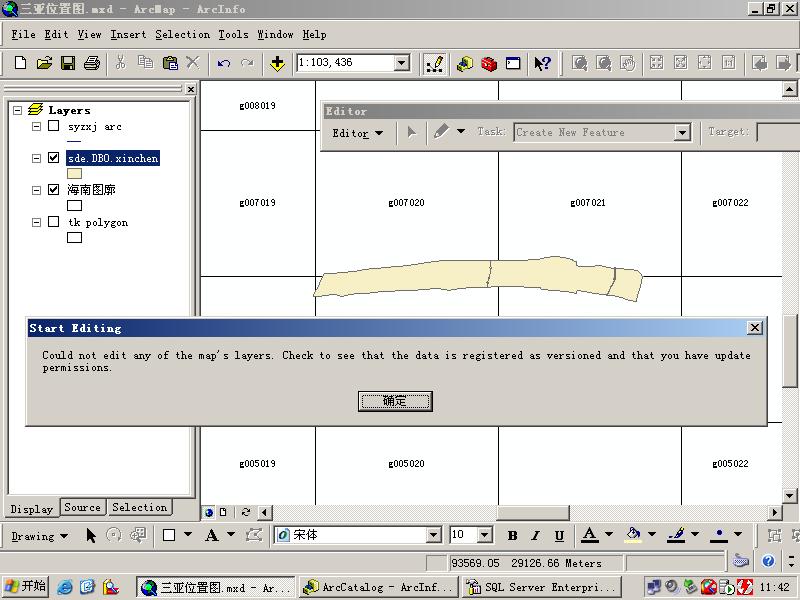Switch to the Selection tab
800x600 pixels.
point(139,507)
